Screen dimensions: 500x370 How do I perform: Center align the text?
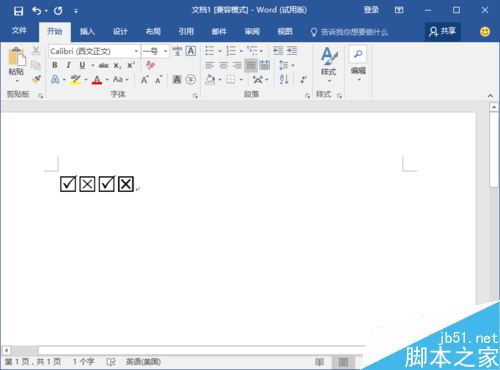(223, 65)
